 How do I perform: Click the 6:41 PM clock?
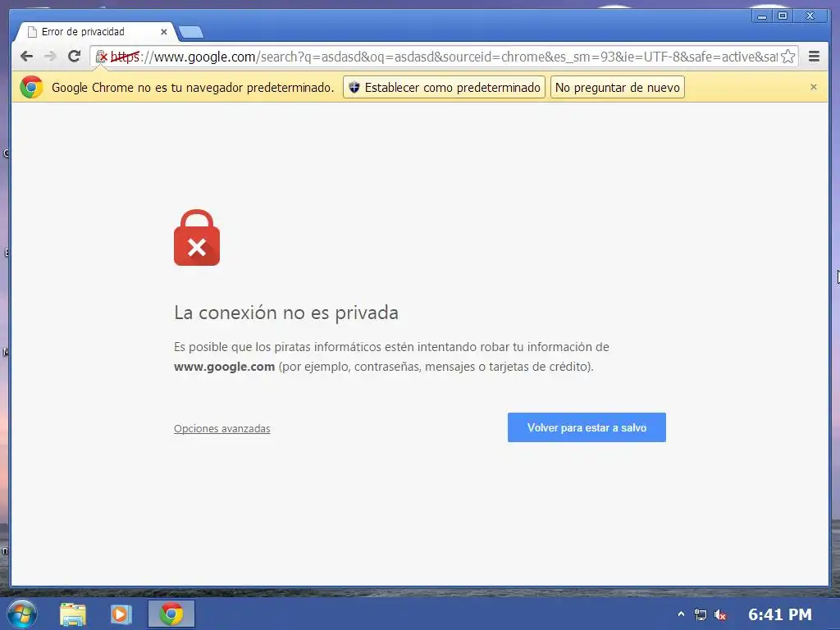(x=780, y=614)
